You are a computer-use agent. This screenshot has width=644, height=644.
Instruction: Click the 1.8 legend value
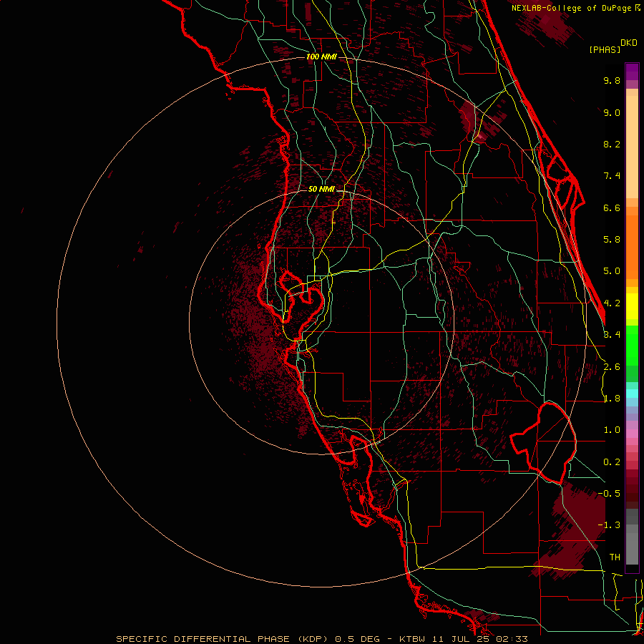(x=612, y=399)
